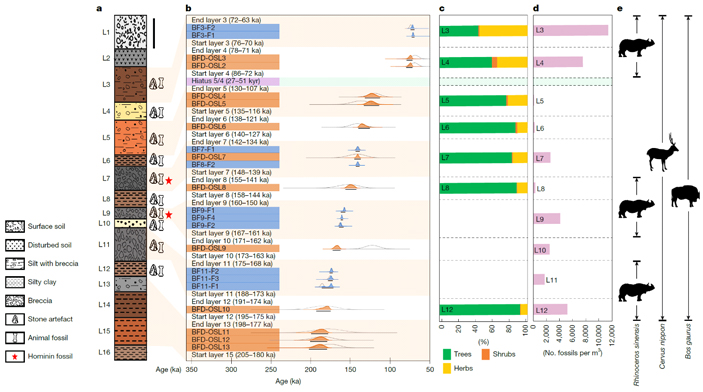The image size is (703, 392).
Task: Click the topmost rhinoceros silhouette in panel e
Action: click(637, 47)
